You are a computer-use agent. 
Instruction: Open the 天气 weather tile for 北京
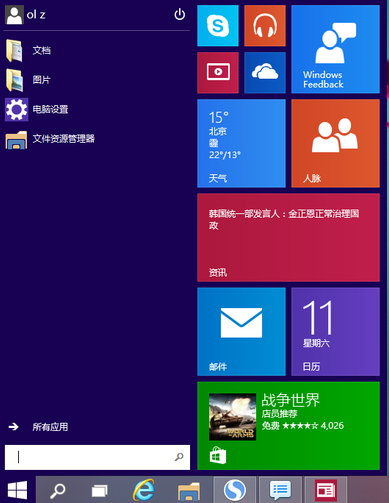tap(241, 143)
